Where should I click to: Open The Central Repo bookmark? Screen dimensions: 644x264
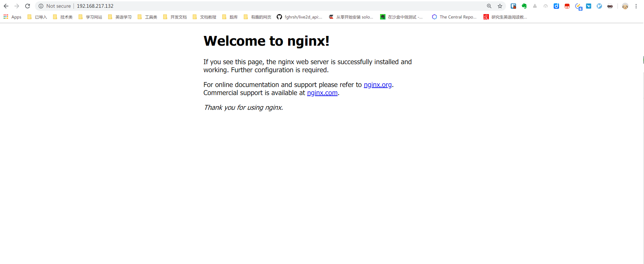454,17
